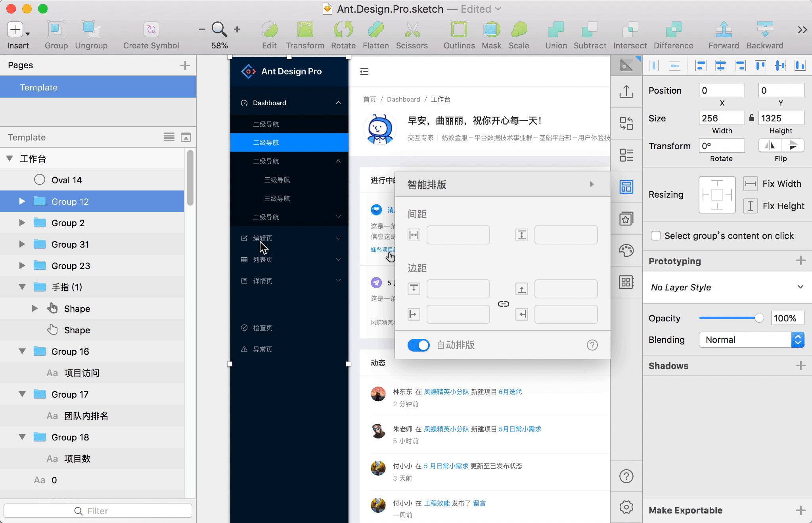
Task: Apply Subtract boolean operation
Action: point(590,30)
